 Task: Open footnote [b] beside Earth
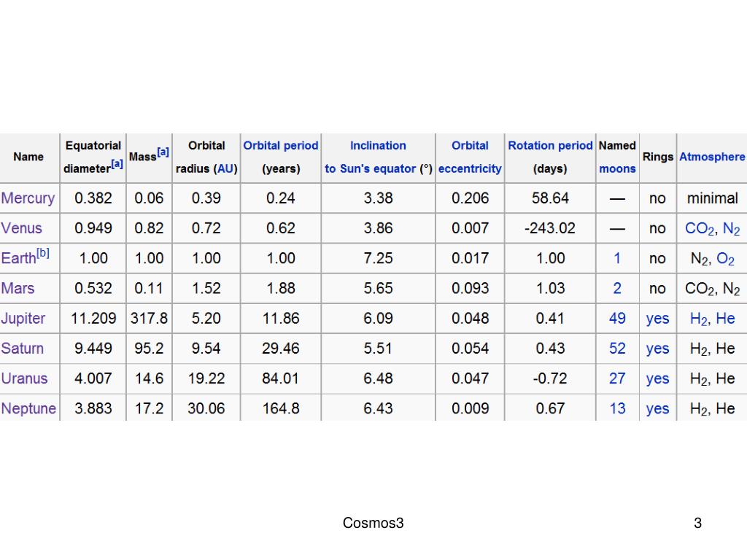(x=43, y=253)
